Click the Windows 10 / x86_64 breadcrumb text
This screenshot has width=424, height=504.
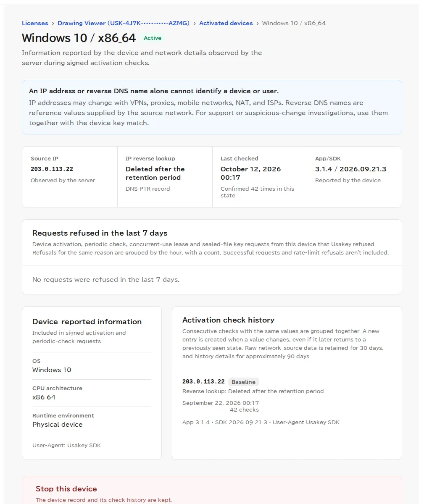tap(294, 23)
